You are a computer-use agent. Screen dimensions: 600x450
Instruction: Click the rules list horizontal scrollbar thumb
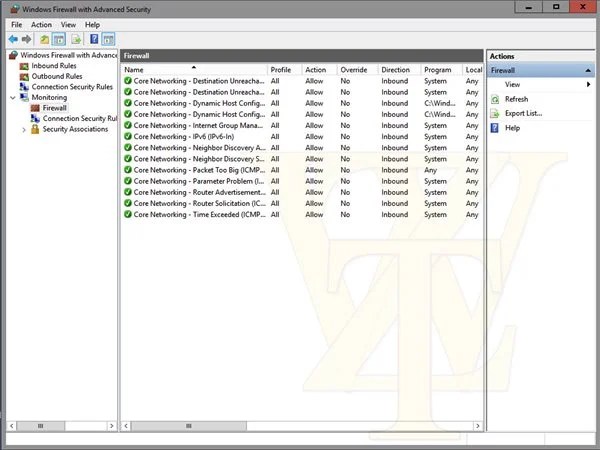pos(189,426)
